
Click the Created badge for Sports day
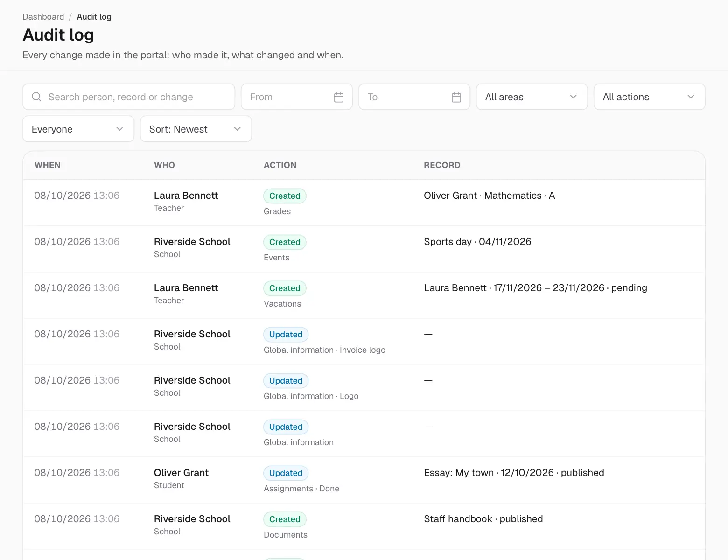pos(285,242)
